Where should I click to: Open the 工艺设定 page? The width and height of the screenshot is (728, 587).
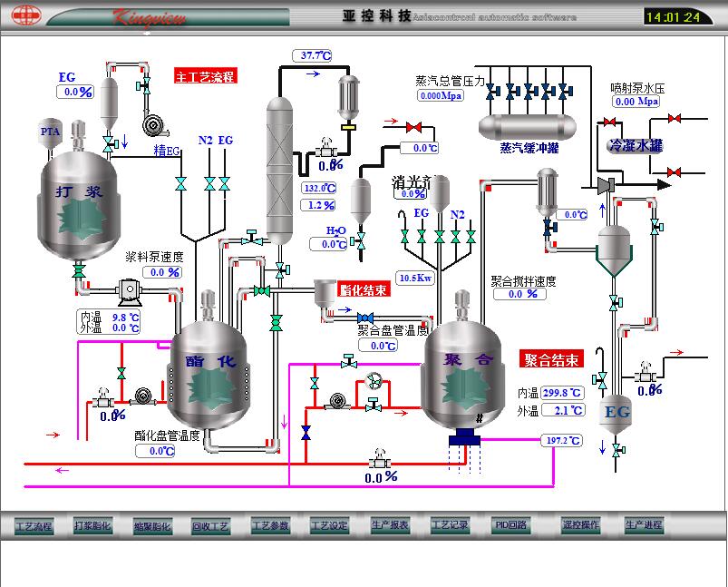click(x=329, y=526)
